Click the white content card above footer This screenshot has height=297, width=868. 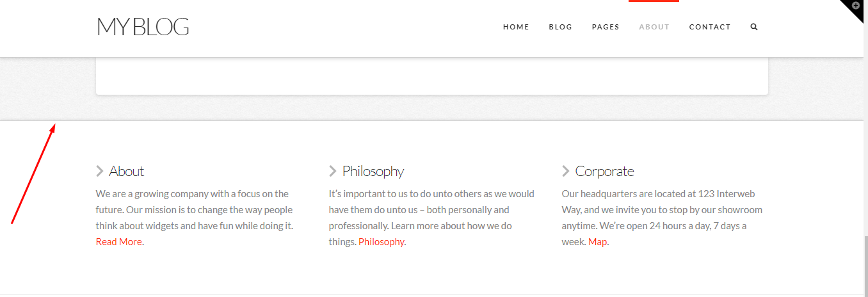(x=432, y=76)
